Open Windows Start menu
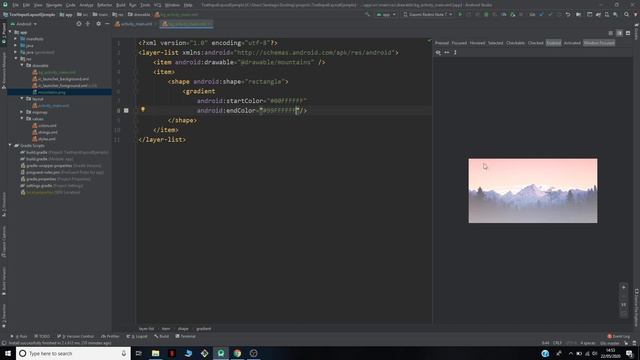 [8, 353]
